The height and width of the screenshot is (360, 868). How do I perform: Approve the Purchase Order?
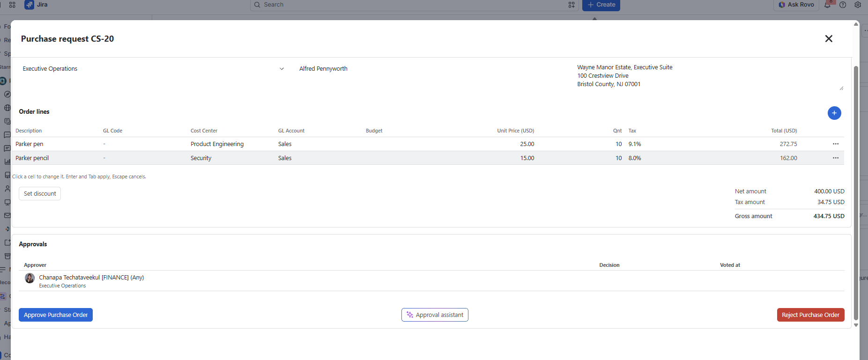pos(56,315)
